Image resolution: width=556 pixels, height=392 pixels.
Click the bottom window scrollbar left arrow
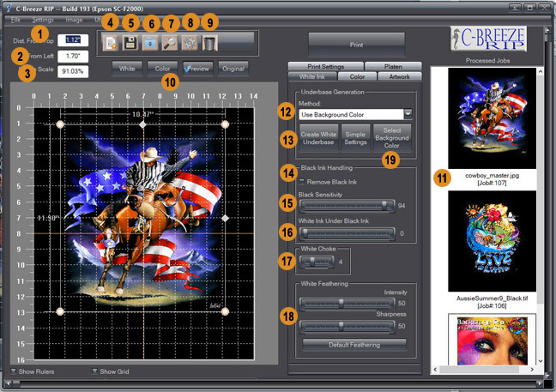(8, 383)
